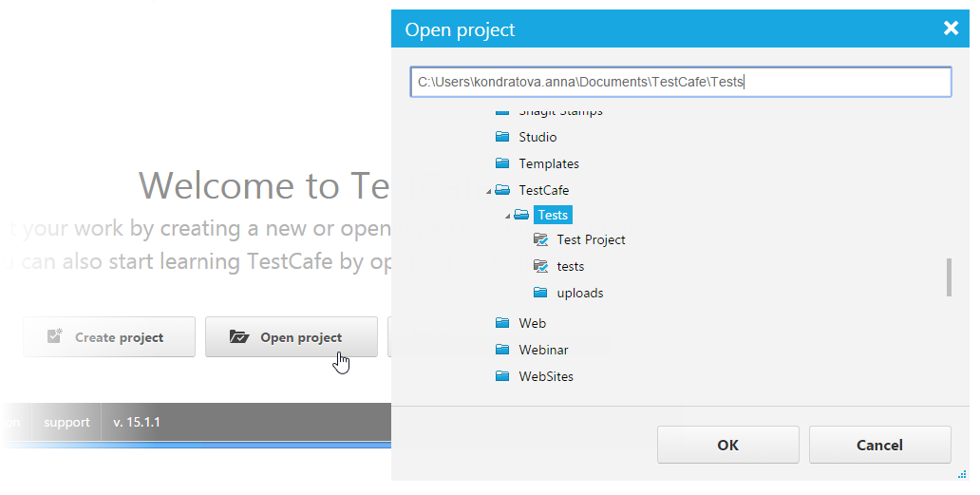Choose the Test Project entry
Viewport: 980px width, 495px height.
tap(592, 240)
